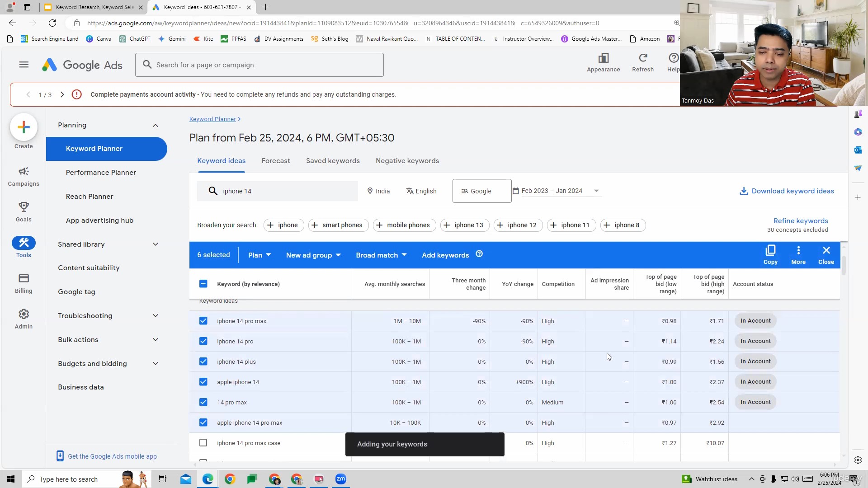Click Download keyword ideas
868x488 pixels.
(787, 191)
